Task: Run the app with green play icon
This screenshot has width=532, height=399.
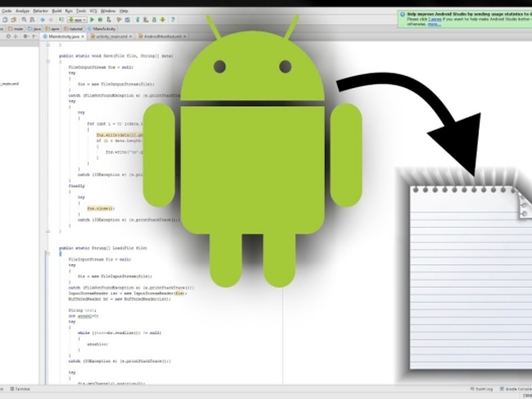Action: pos(92,20)
